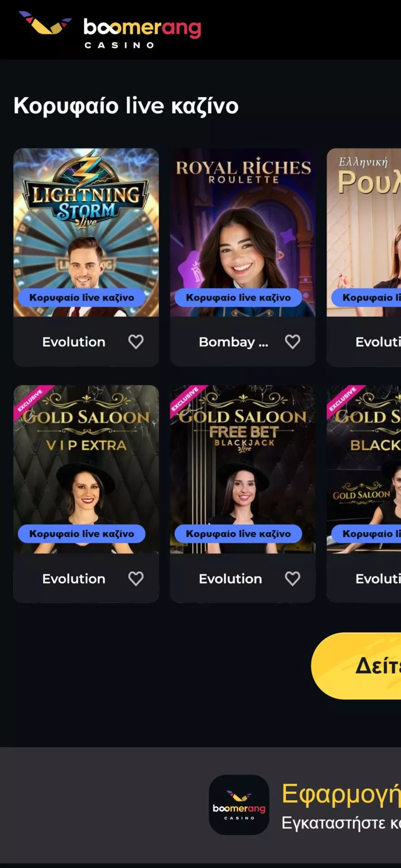Click the Κορυφαίο live καζίνο tag on Royal Riches
The height and width of the screenshot is (868, 401).
tap(239, 297)
